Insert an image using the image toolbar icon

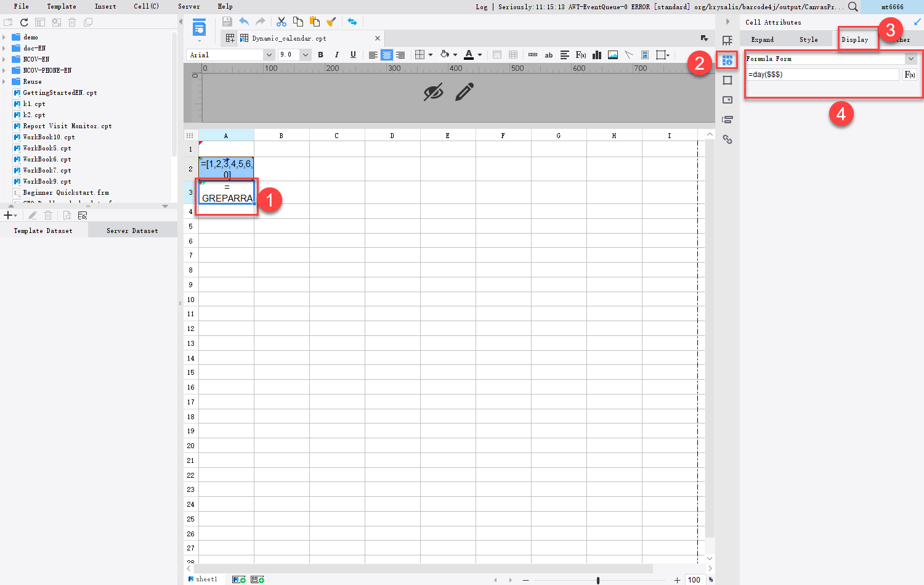pyautogui.click(x=613, y=54)
